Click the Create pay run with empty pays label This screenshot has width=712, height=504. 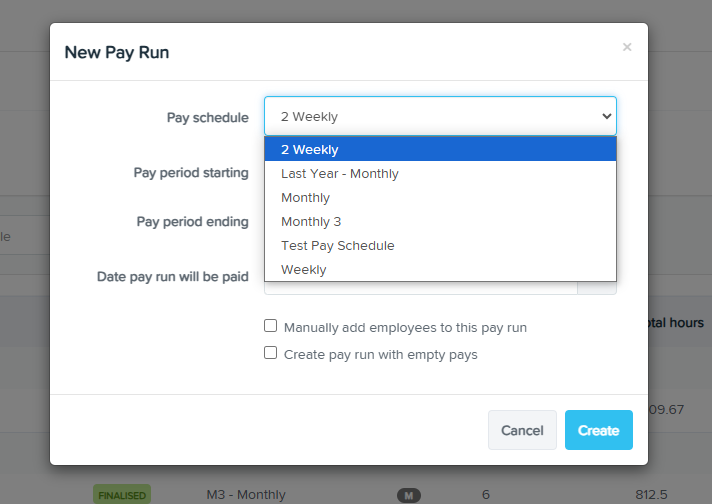[381, 355]
